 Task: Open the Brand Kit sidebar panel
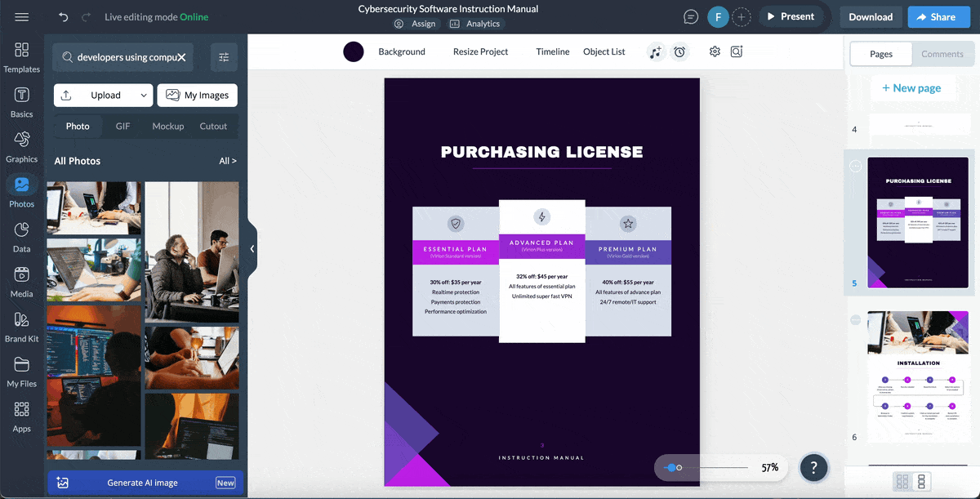(x=22, y=327)
